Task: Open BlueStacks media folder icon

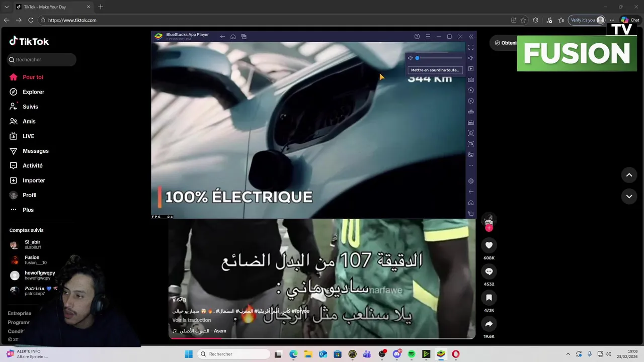Action: tap(471, 155)
